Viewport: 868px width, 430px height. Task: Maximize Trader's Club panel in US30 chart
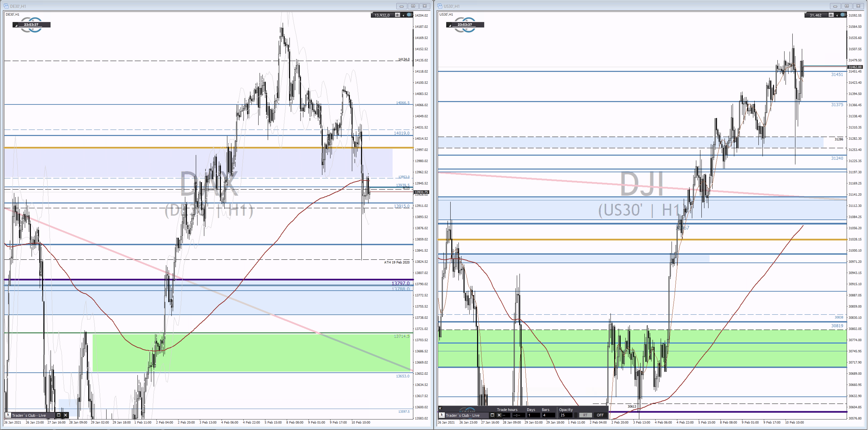point(492,415)
